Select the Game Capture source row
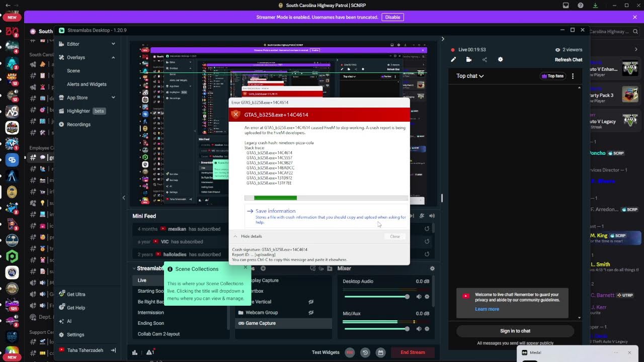The image size is (644, 362). 284,323
